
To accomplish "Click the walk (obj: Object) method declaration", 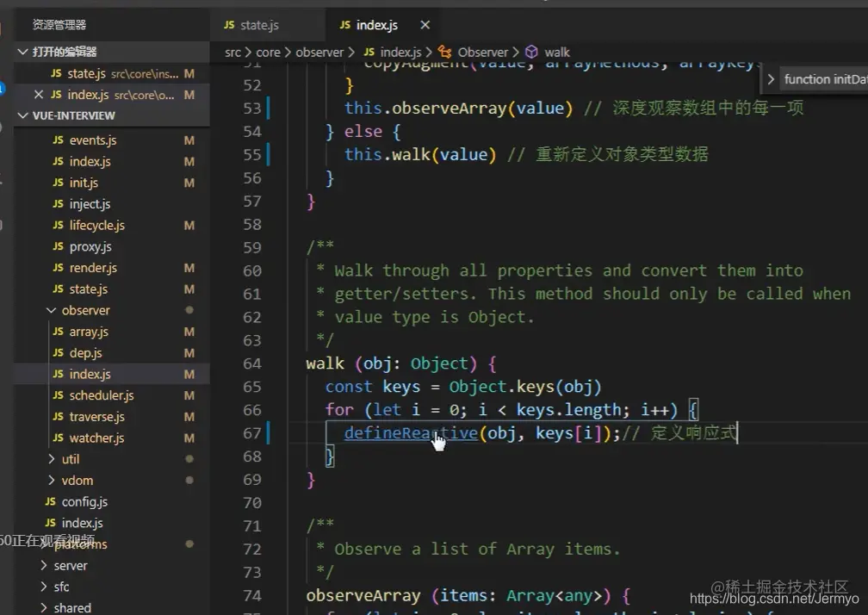I will (x=401, y=363).
